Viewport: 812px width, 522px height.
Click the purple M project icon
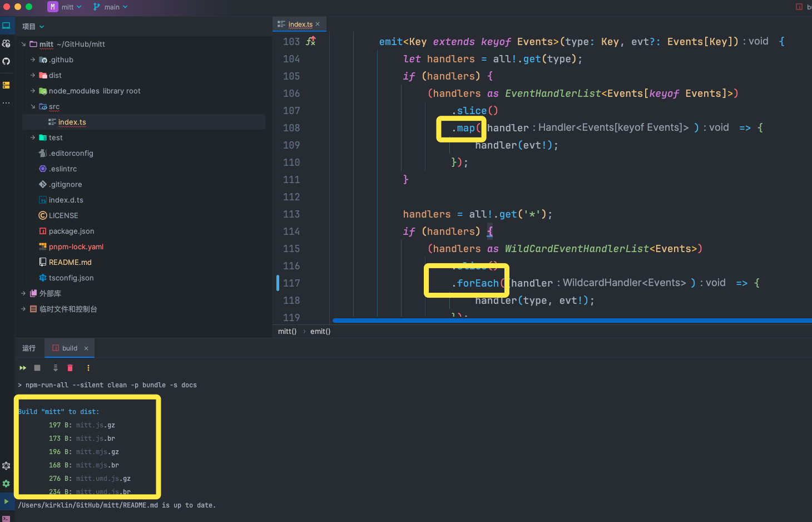[53, 7]
